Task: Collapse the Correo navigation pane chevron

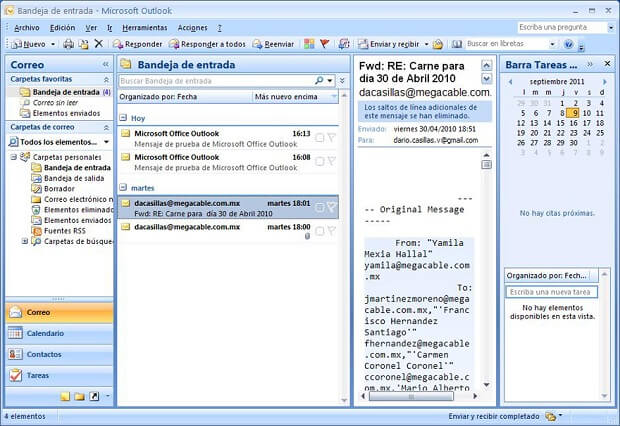Action: (x=106, y=64)
